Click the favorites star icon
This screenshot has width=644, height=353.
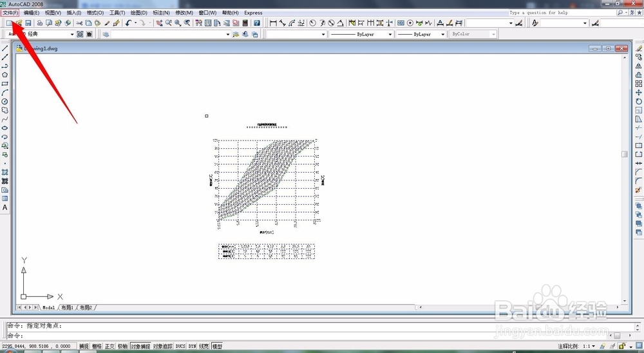(639, 13)
